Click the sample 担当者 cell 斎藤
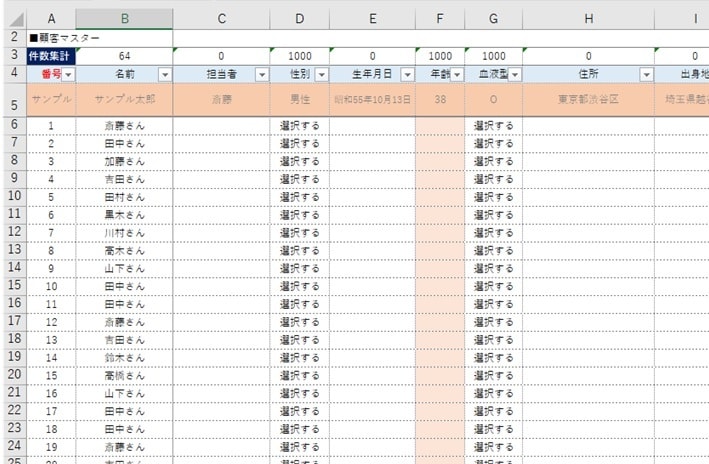Image resolution: width=709 pixels, height=464 pixels. click(x=221, y=99)
